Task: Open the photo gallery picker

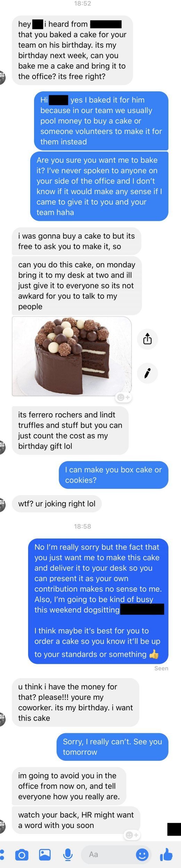Action: (45, 854)
